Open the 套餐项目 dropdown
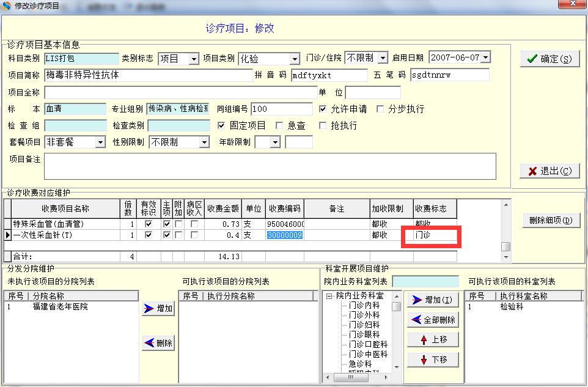The width and height of the screenshot is (588, 387). (100, 142)
